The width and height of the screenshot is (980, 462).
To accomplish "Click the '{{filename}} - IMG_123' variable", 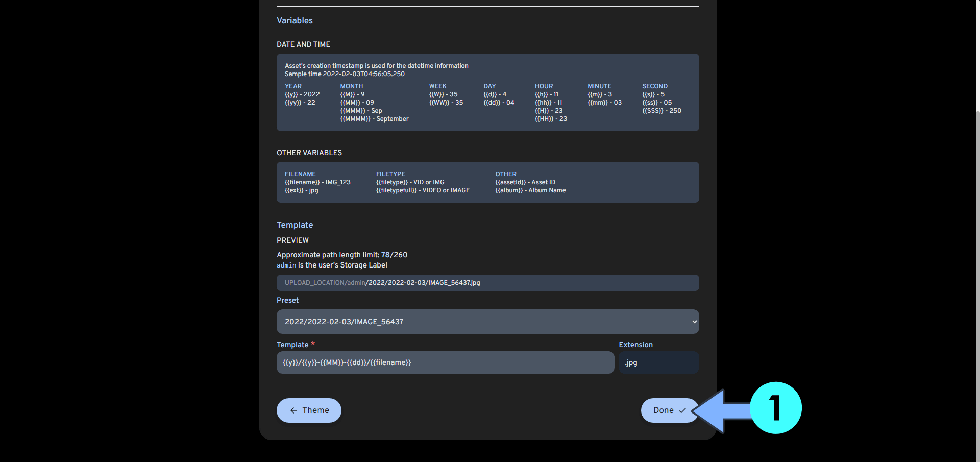I will [317, 182].
